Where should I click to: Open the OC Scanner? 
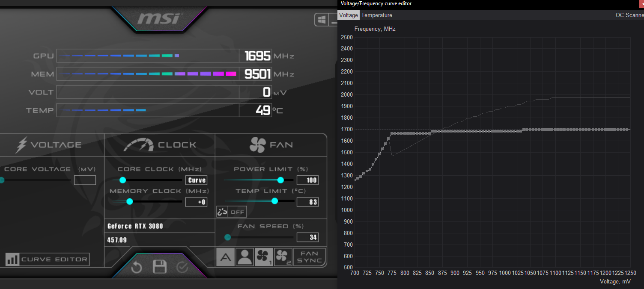629,15
